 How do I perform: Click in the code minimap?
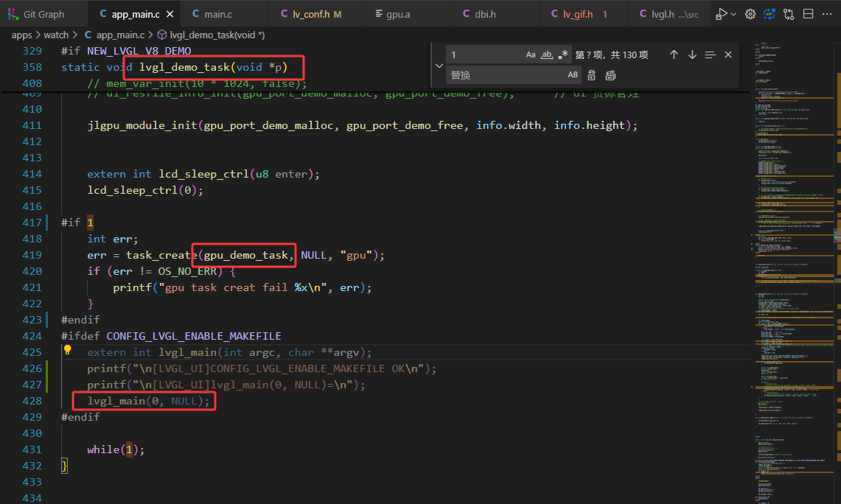[x=795, y=273]
